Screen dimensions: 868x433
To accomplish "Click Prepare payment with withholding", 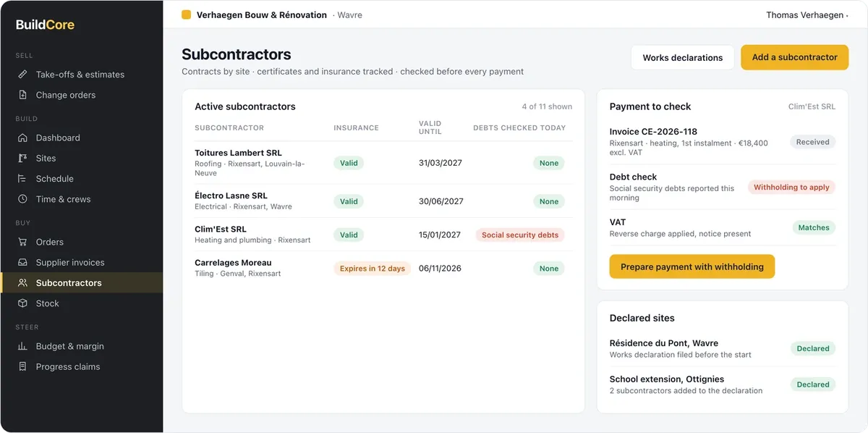I will (692, 266).
